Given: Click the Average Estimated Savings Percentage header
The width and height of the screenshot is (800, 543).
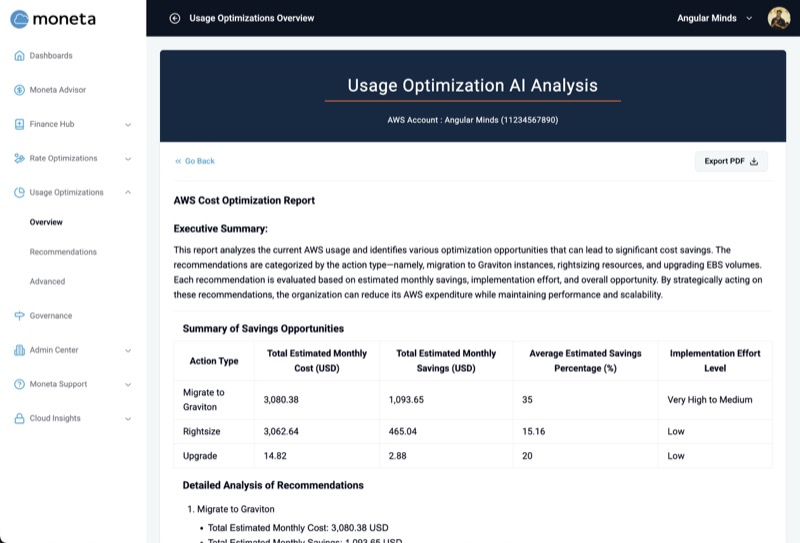Looking at the screenshot, I should (585, 361).
